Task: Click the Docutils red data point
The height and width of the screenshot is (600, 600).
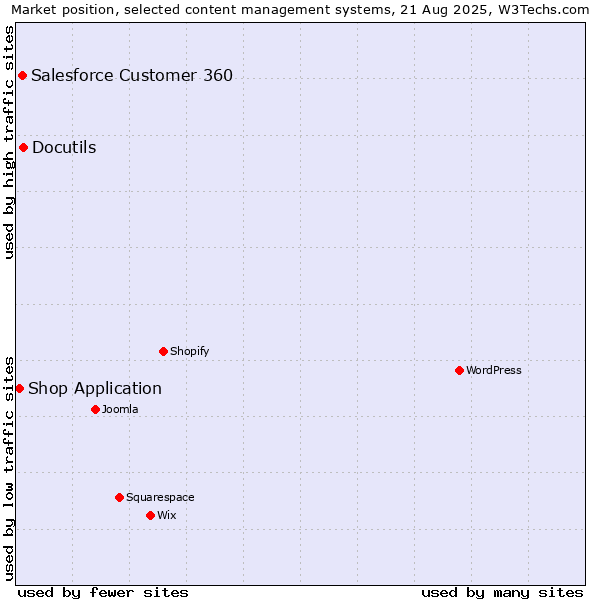Action: [x=23, y=148]
